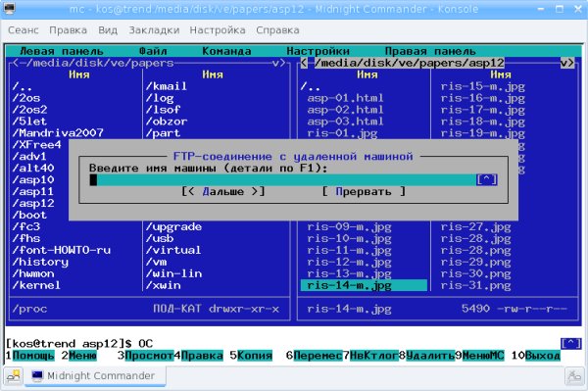This screenshot has width=588, height=391.
Task: Open the Правка menu
Action: tap(68, 30)
